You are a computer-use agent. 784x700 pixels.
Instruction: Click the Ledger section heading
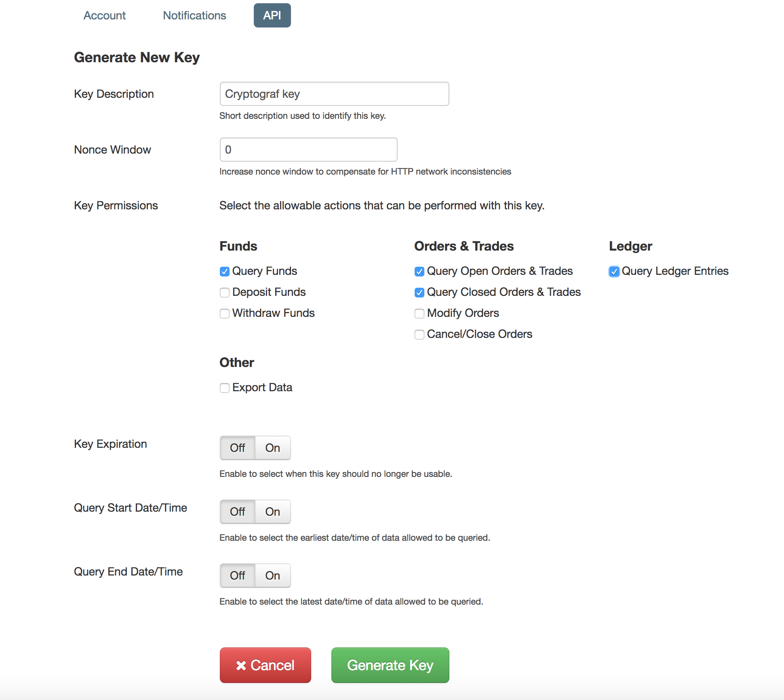click(630, 246)
